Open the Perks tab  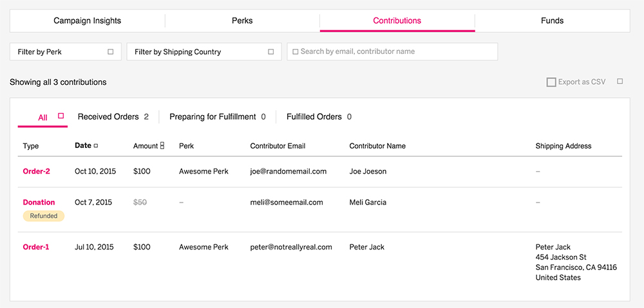[x=242, y=21]
